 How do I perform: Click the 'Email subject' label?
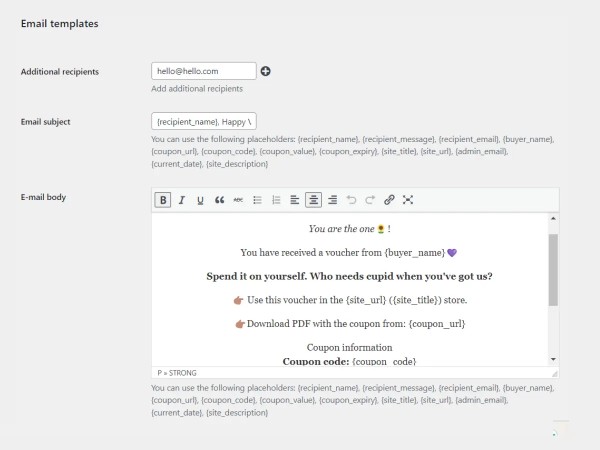46,122
